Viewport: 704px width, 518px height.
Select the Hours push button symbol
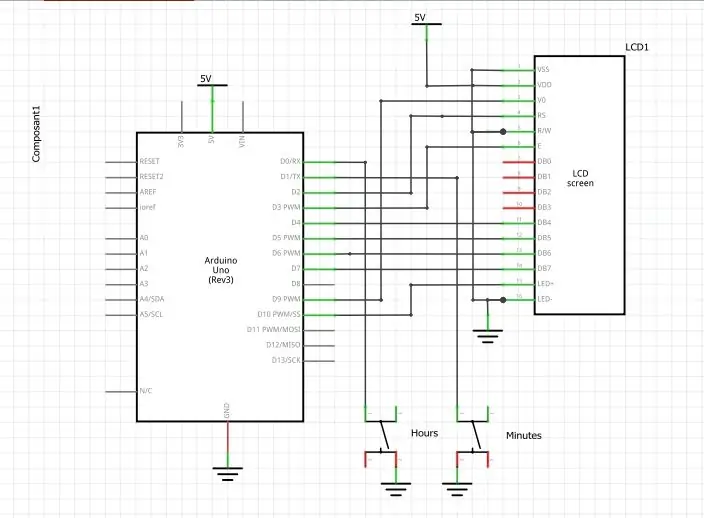coord(381,436)
